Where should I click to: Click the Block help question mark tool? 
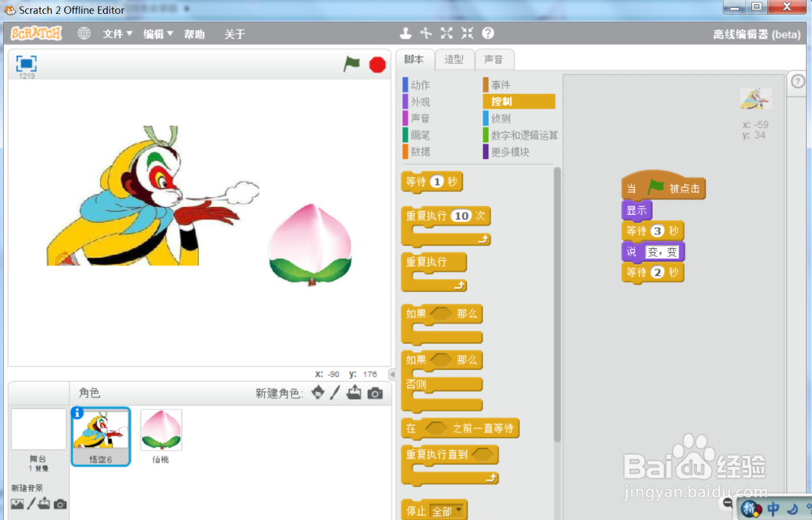488,33
